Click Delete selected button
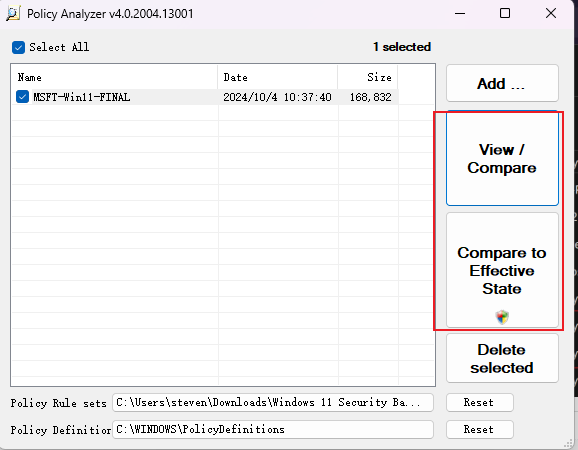Image resolution: width=578 pixels, height=450 pixels. click(x=502, y=358)
